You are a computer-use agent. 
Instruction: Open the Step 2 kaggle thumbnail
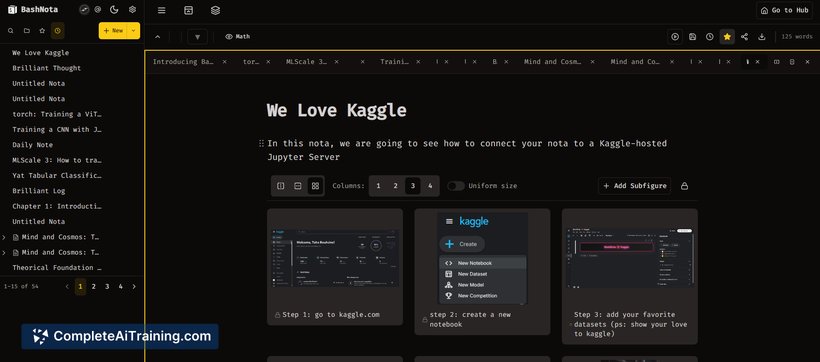[x=482, y=258]
